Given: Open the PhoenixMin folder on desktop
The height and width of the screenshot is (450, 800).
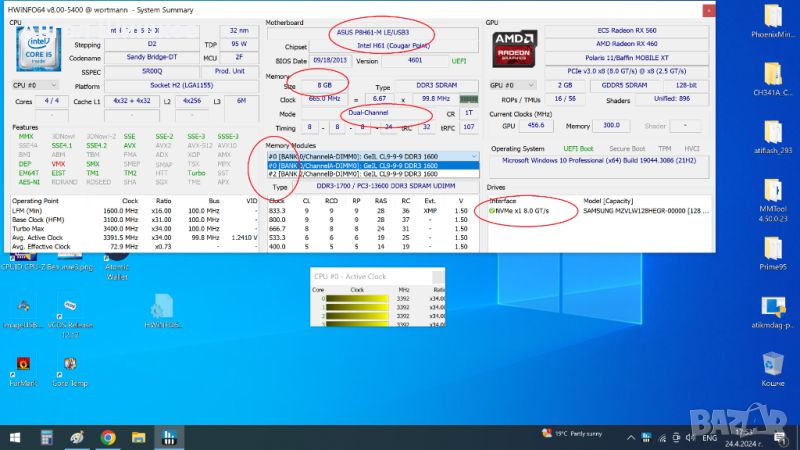Looking at the screenshot, I should point(773,21).
